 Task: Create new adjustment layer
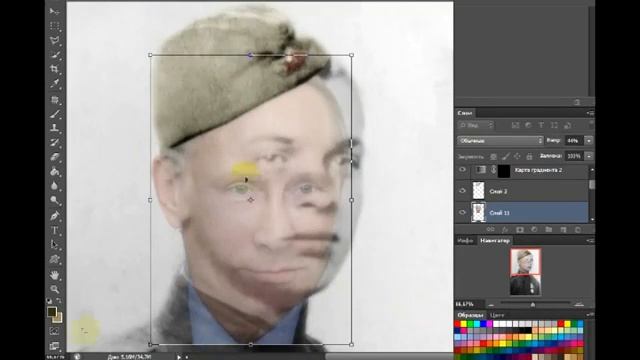click(x=534, y=230)
